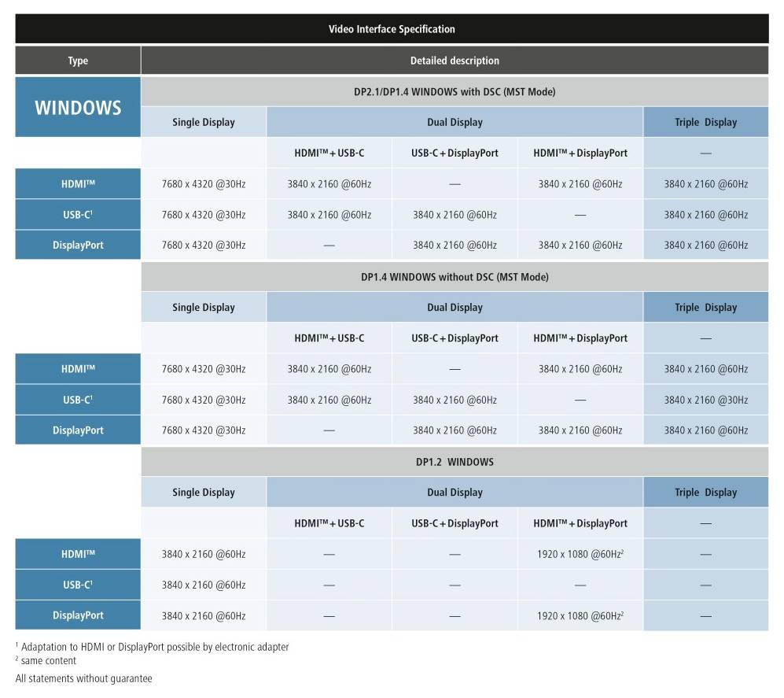
Task: Click the DP1.2 WINDOWS section heading
Action: [x=455, y=462]
